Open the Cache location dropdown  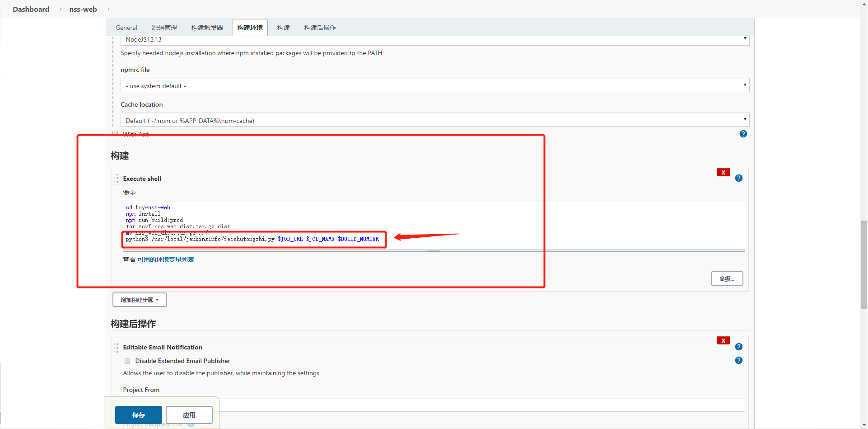tap(434, 120)
